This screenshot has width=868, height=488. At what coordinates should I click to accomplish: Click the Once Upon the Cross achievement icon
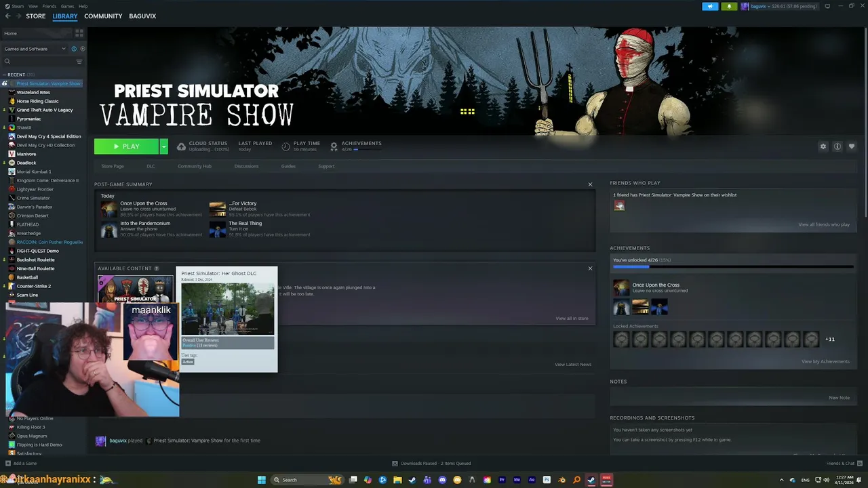pos(109,209)
